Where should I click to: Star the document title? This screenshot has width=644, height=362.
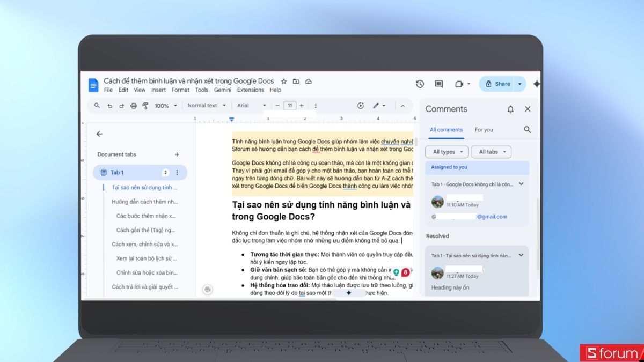(284, 82)
